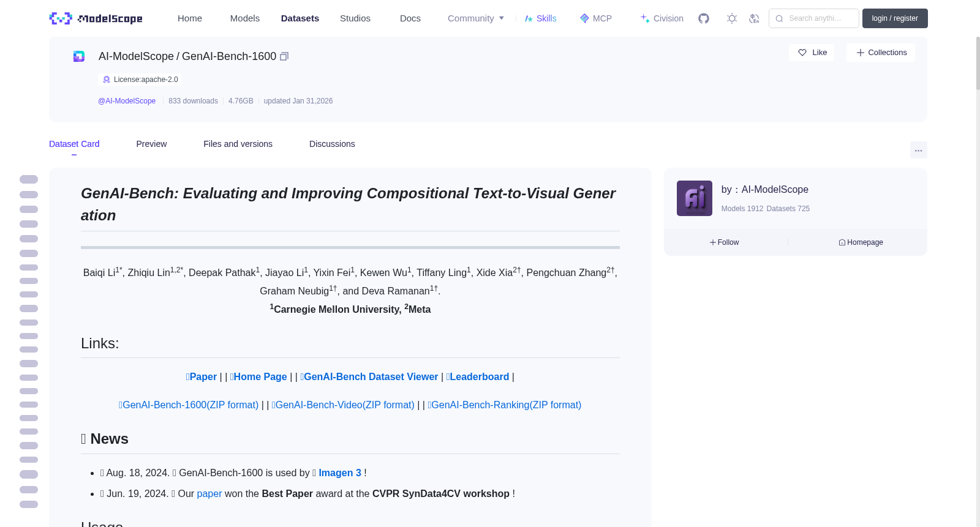Image resolution: width=980 pixels, height=527 pixels.
Task: Open the Docs menu
Action: tap(410, 18)
